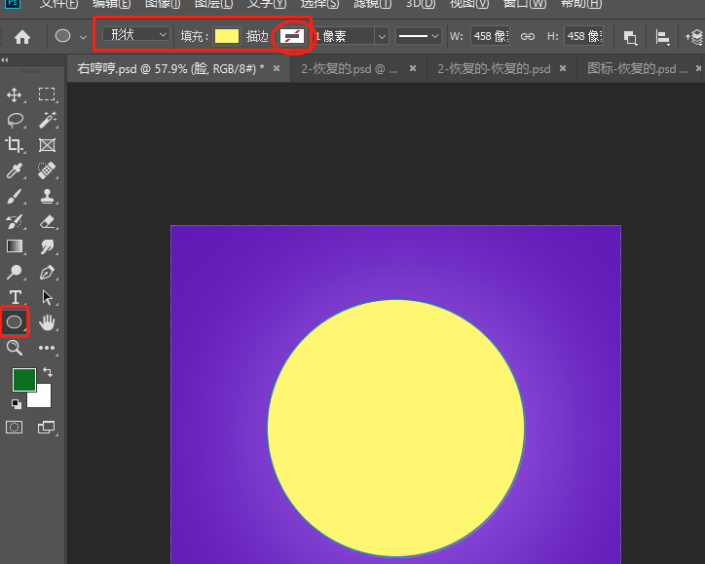Click the Home button in options bar
The height and width of the screenshot is (564, 705).
click(22, 37)
